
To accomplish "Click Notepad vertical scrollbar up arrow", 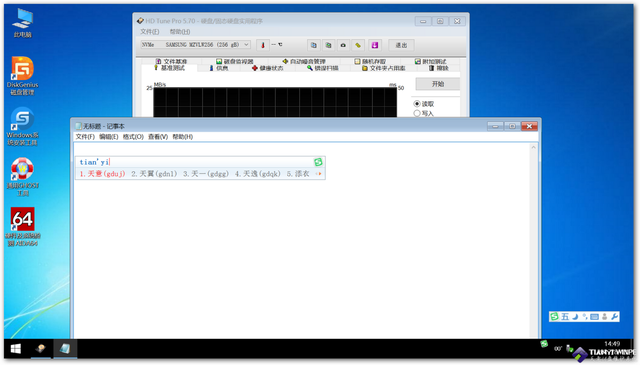I will tap(533, 147).
